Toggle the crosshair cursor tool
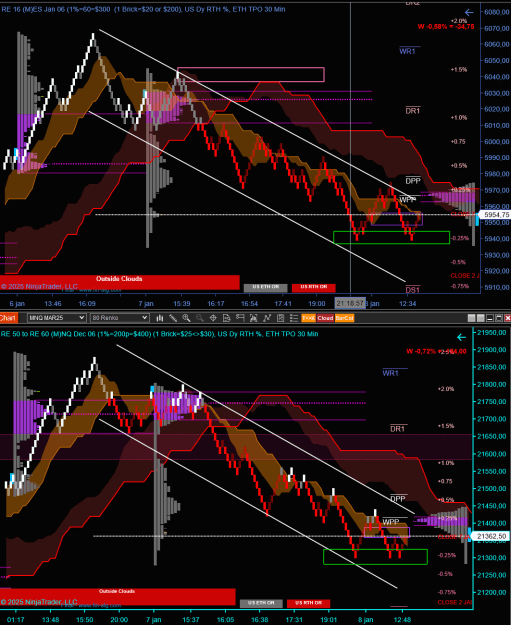Screen dimensions: 511x625 (213, 318)
